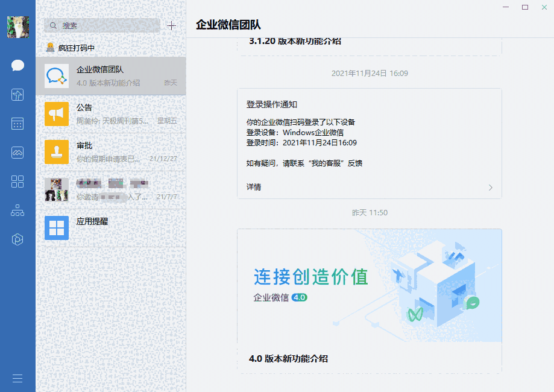
Task: Open the 应用提醒 app reminder conversation
Action: (112, 227)
